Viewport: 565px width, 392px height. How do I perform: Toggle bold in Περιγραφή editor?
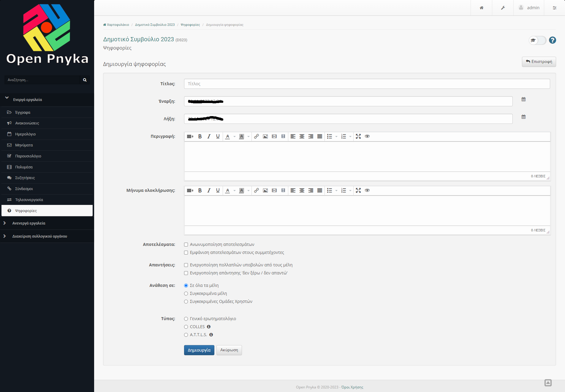(x=200, y=136)
